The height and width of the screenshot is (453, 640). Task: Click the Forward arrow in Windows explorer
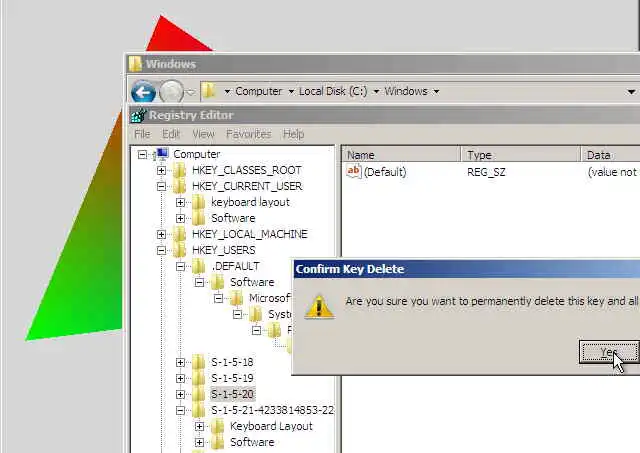pyautogui.click(x=171, y=92)
